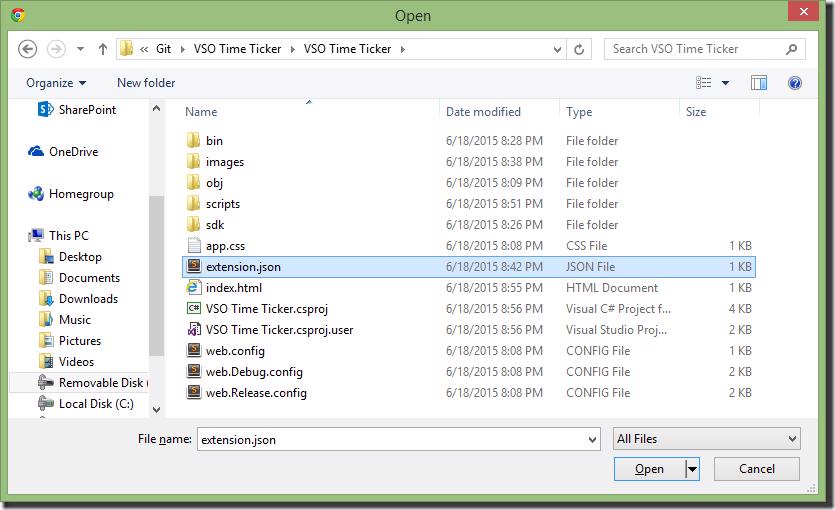Click the Downloads folder icon
This screenshot has width=835, height=510.
point(46,299)
